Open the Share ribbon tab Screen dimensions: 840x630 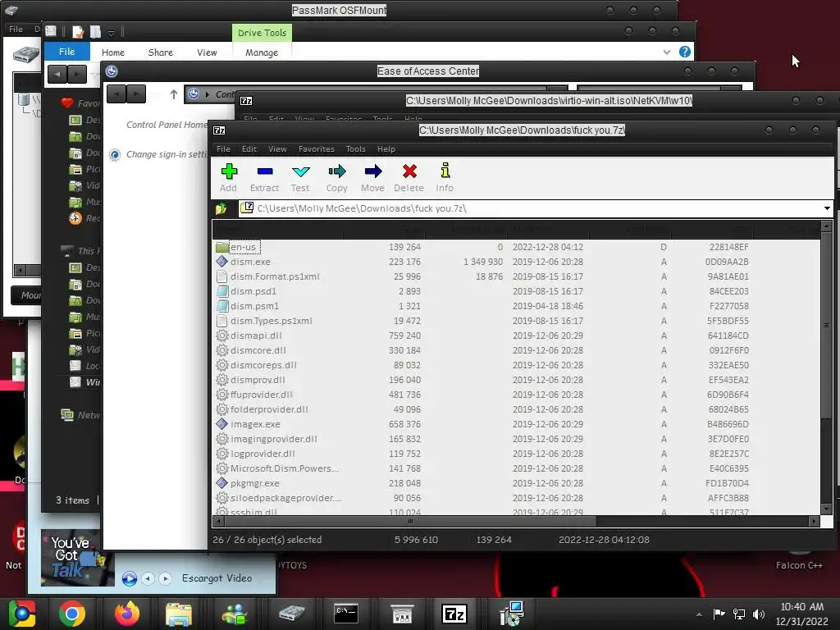tap(160, 52)
